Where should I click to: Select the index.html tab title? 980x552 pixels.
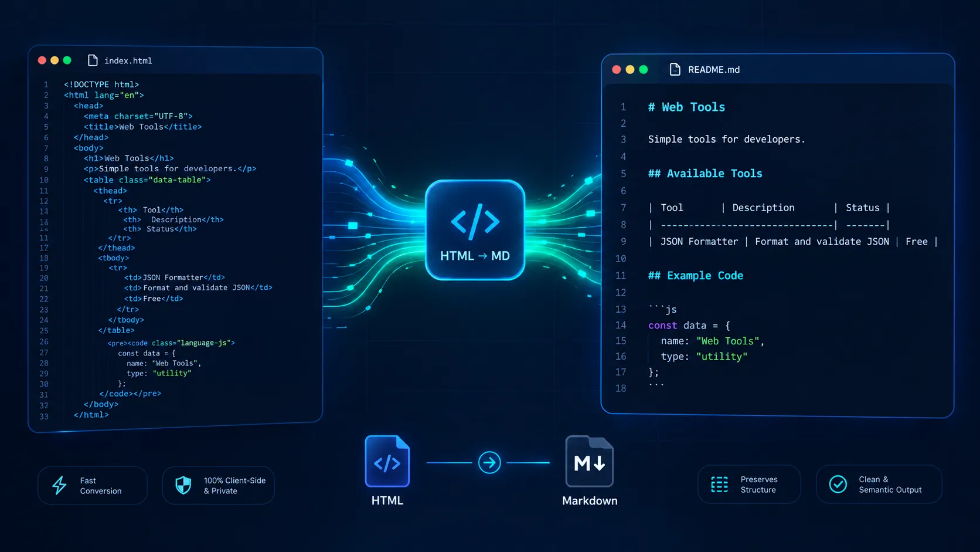pyautogui.click(x=128, y=60)
